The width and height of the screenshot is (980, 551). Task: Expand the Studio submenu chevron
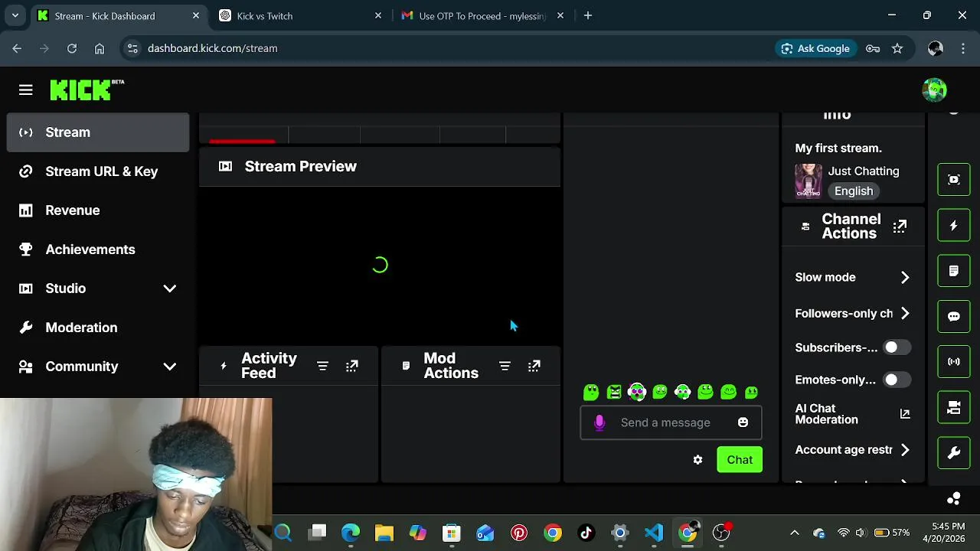tap(169, 289)
